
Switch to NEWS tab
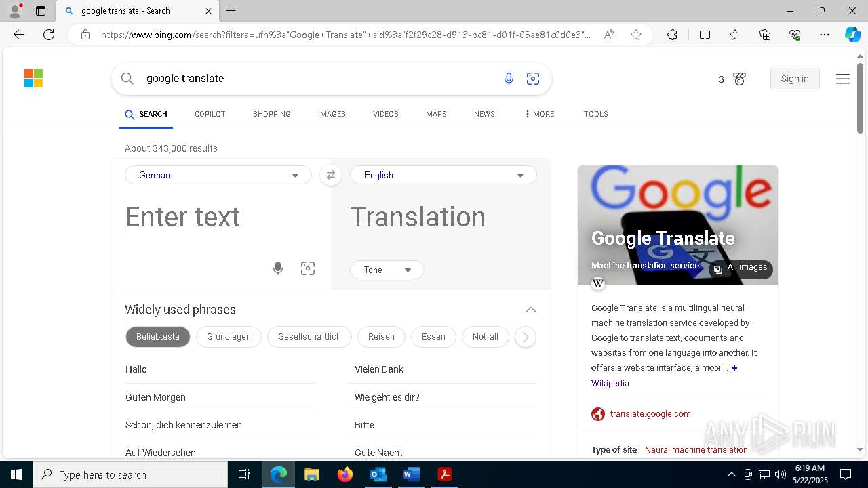pos(484,114)
